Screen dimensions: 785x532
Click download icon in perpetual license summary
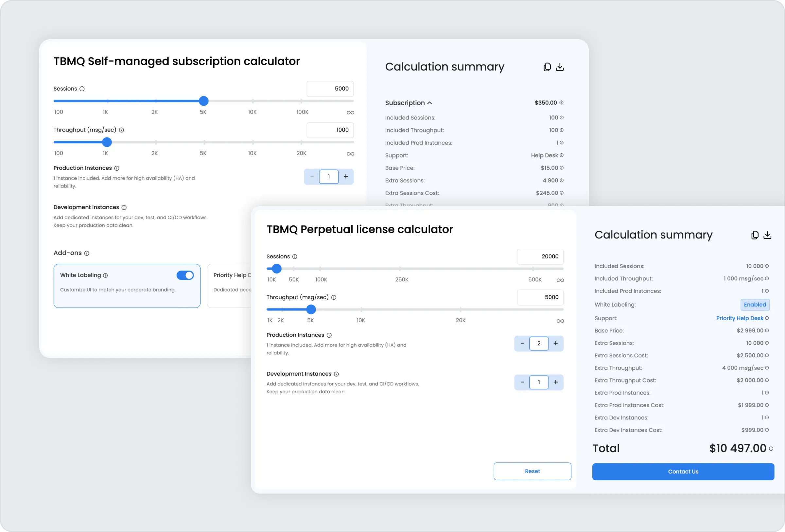[x=767, y=235]
